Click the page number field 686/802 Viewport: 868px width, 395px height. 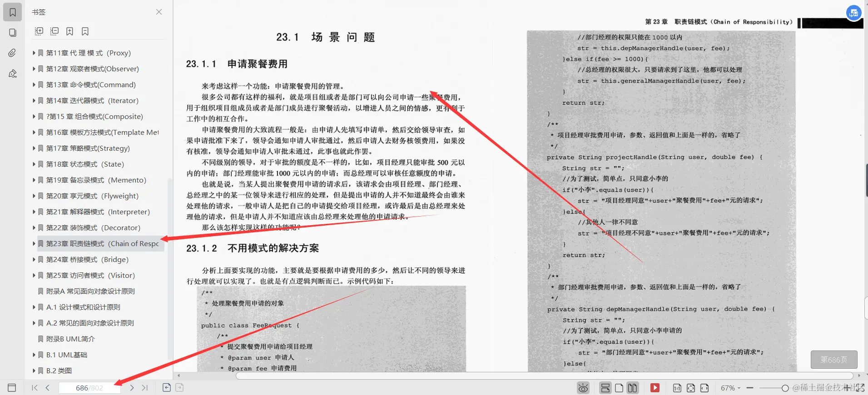tap(89, 388)
